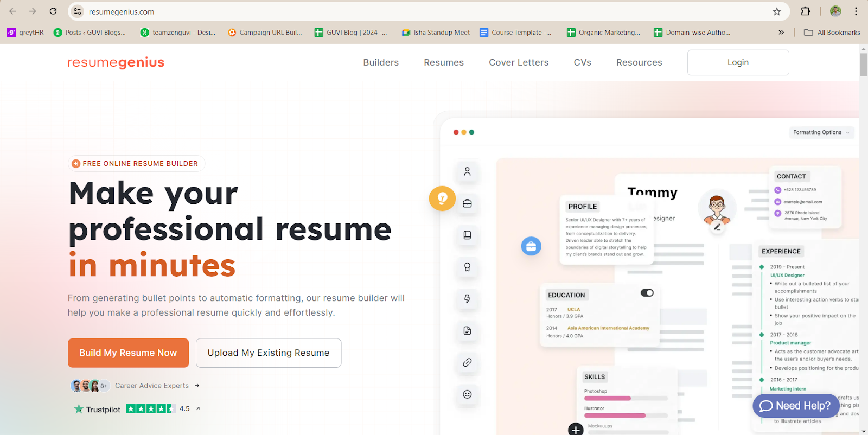The image size is (868, 435).
Task: Click the book icon in resume sidebar
Action: click(x=467, y=235)
